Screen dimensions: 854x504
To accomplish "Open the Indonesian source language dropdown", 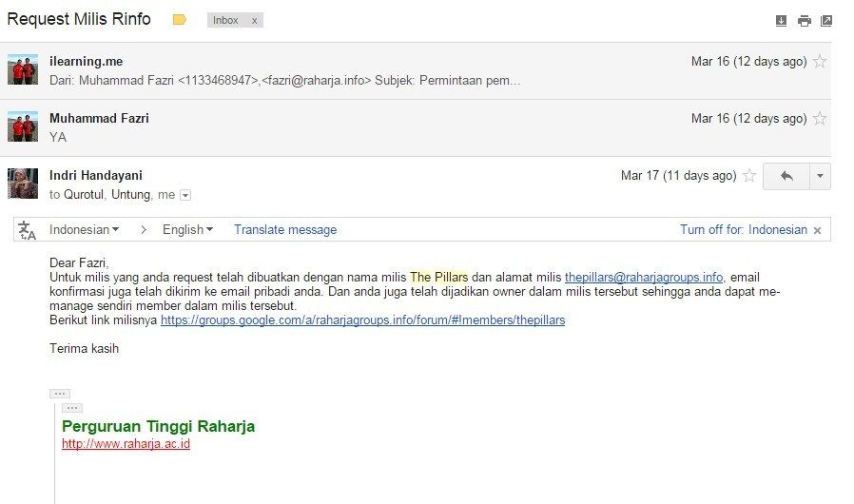I will point(84,229).
